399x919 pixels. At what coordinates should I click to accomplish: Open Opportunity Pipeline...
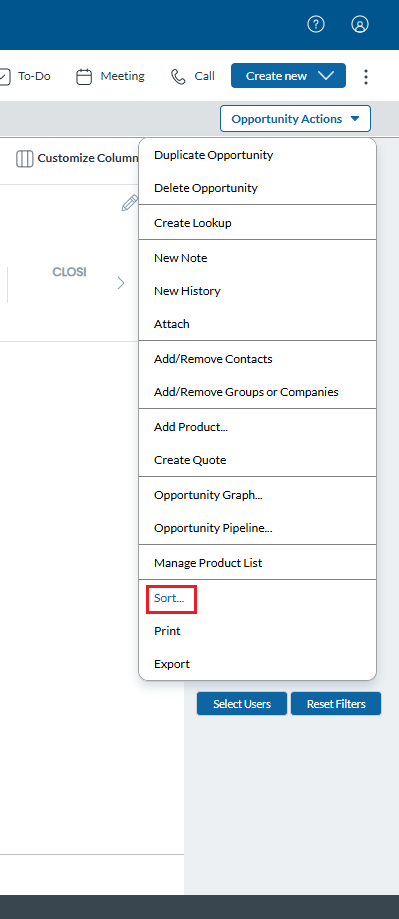(x=257, y=528)
